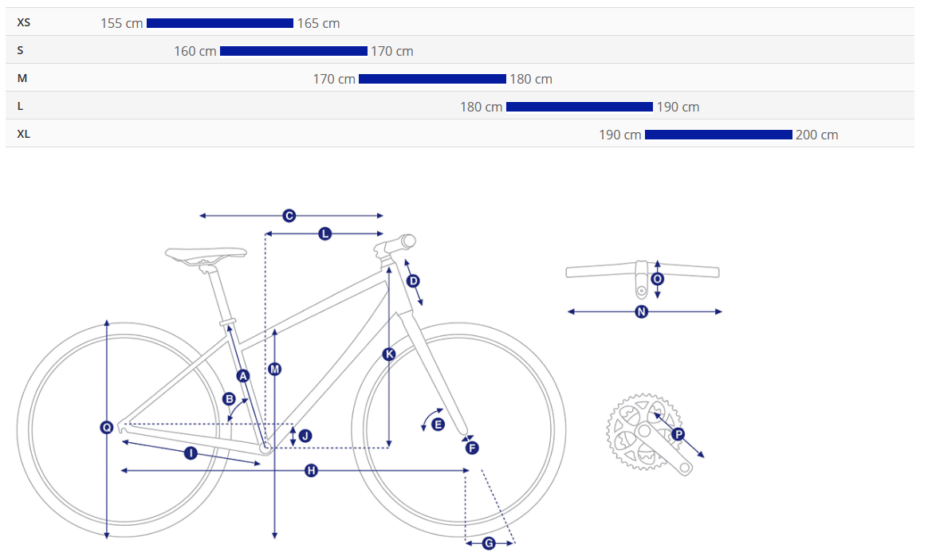Select the XS size row label
The image size is (928, 560).
tap(24, 23)
